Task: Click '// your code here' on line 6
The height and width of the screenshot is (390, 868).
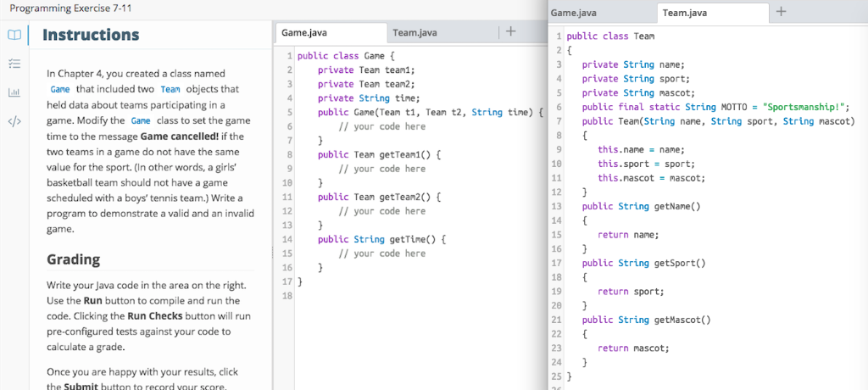Action: coord(382,126)
